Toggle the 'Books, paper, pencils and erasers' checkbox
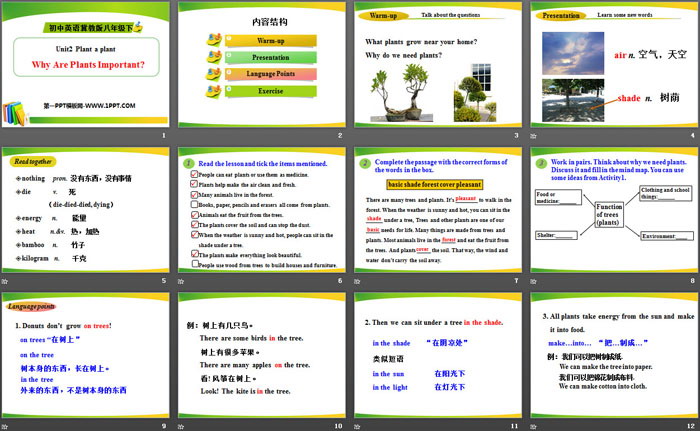 click(192, 204)
